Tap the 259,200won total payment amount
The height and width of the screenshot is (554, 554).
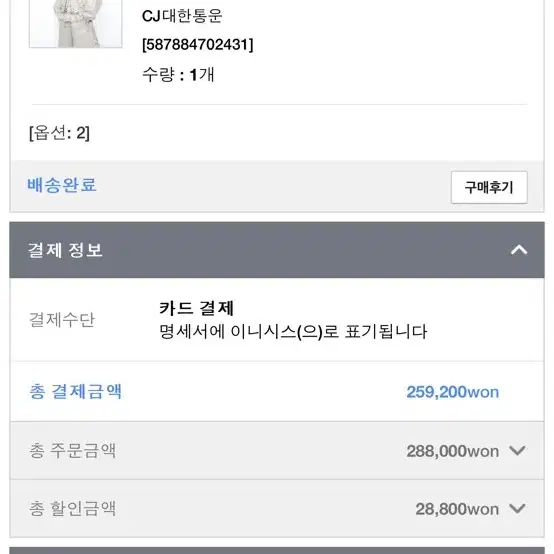click(453, 392)
